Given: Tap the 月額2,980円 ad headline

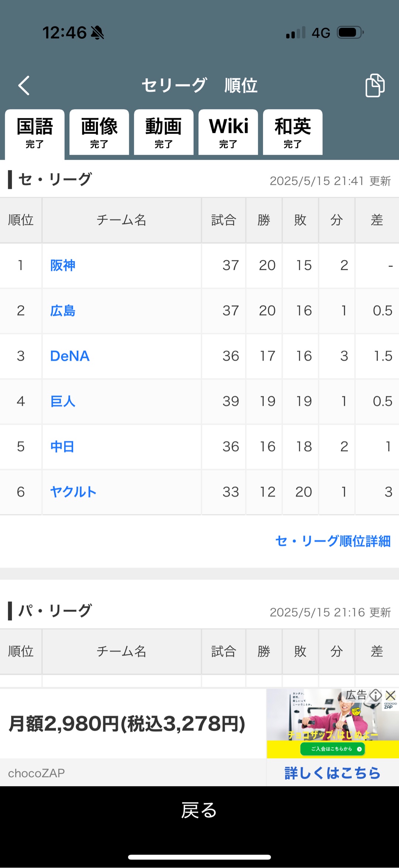Looking at the screenshot, I should point(127,724).
